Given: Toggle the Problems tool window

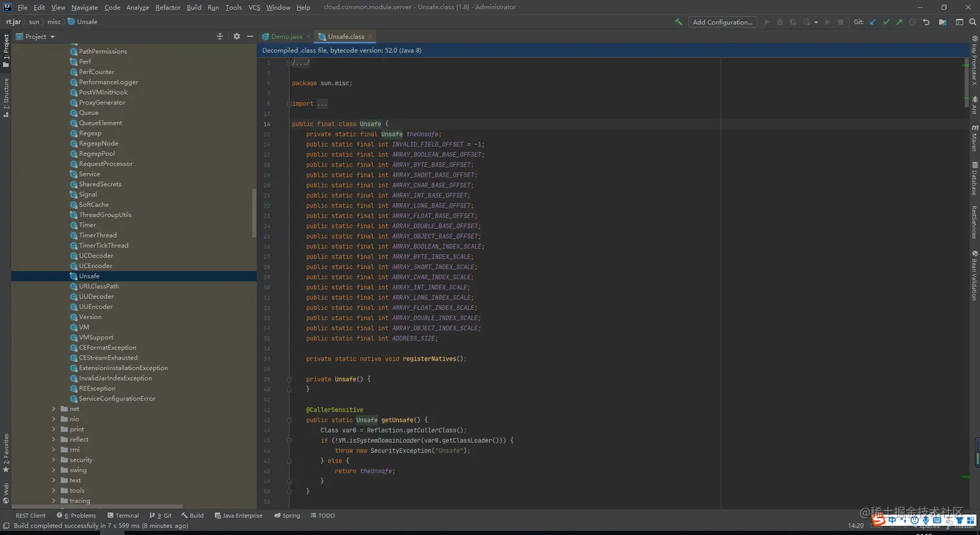Looking at the screenshot, I should (76, 516).
